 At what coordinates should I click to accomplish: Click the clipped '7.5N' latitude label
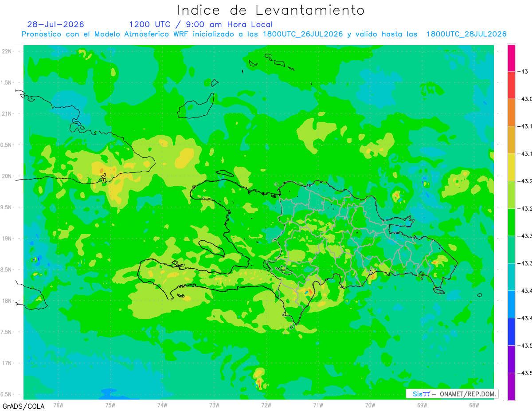click(7, 332)
